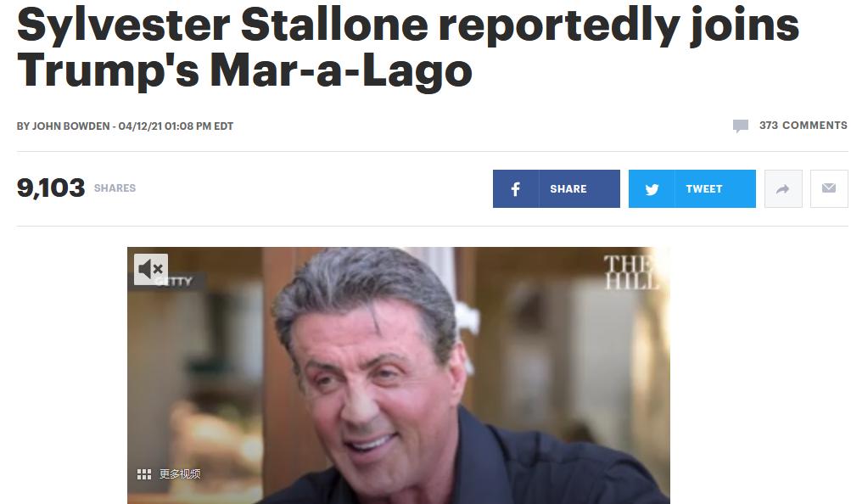This screenshot has height=504, width=851.
Task: Click the video player to play it
Action: point(399,375)
